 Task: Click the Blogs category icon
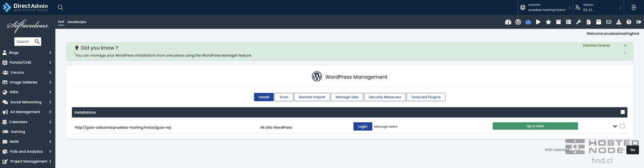5,52
